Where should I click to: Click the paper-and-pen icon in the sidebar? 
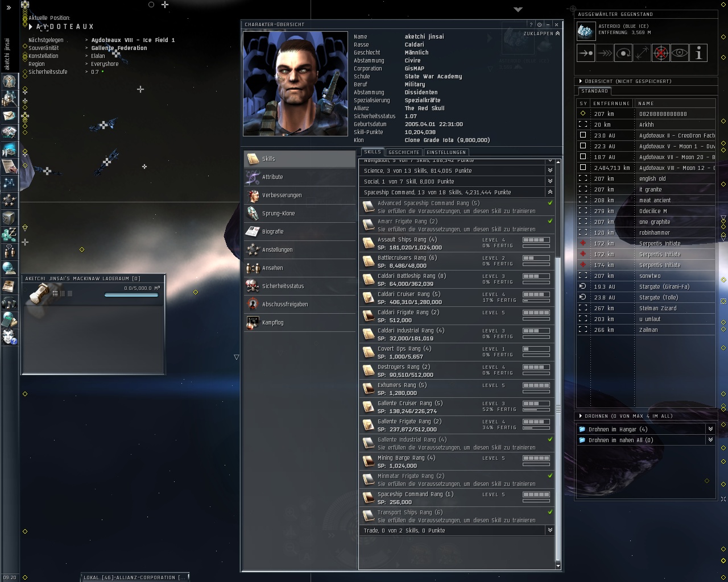click(x=9, y=167)
